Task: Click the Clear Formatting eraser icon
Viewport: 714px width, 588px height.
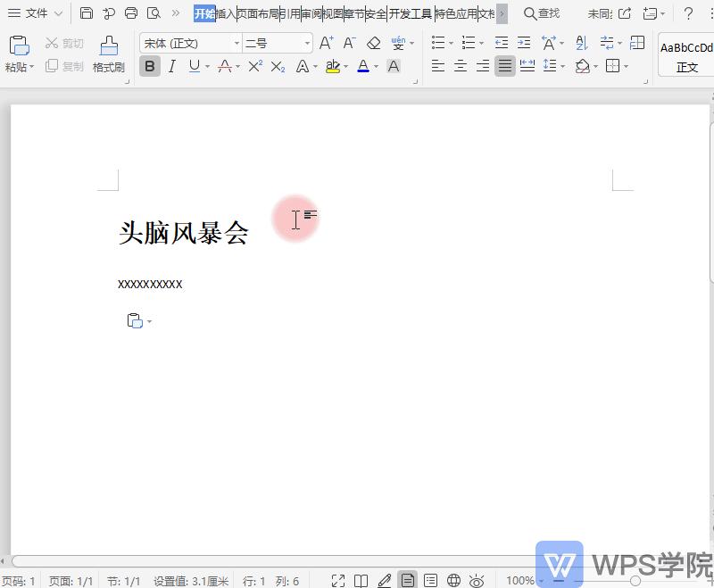Action: pos(375,42)
